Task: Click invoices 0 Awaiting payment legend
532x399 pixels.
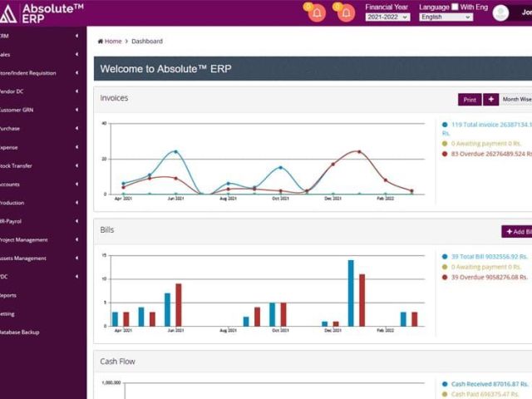Action: [481, 144]
